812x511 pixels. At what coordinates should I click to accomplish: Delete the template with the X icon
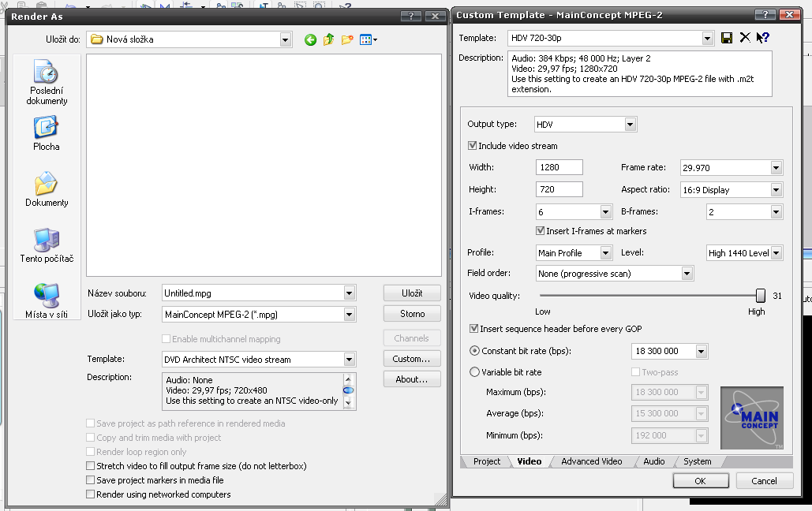(745, 37)
